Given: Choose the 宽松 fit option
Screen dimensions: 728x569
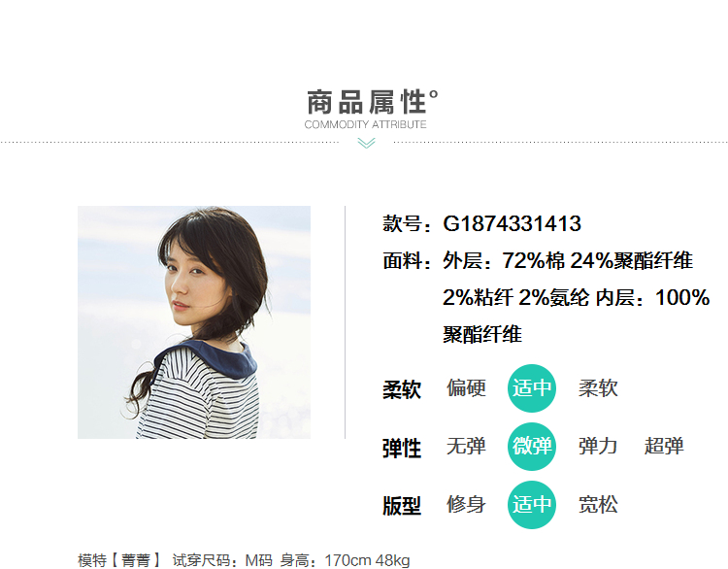Looking at the screenshot, I should pos(598,505).
